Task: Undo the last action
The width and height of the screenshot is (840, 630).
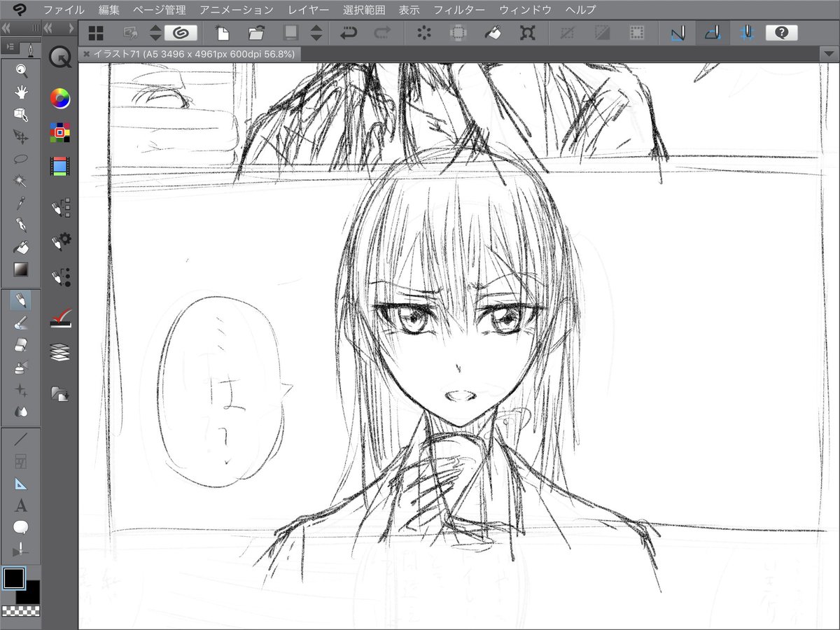Action: (x=349, y=33)
